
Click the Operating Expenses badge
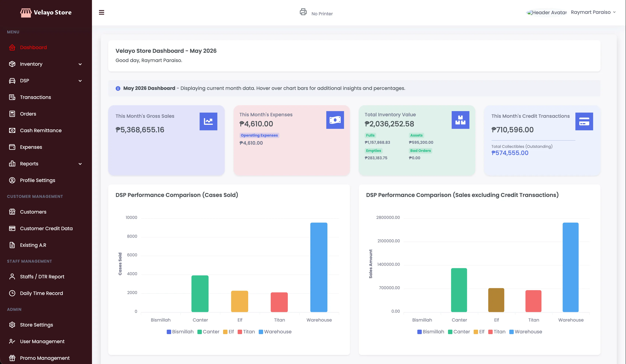coord(259,135)
